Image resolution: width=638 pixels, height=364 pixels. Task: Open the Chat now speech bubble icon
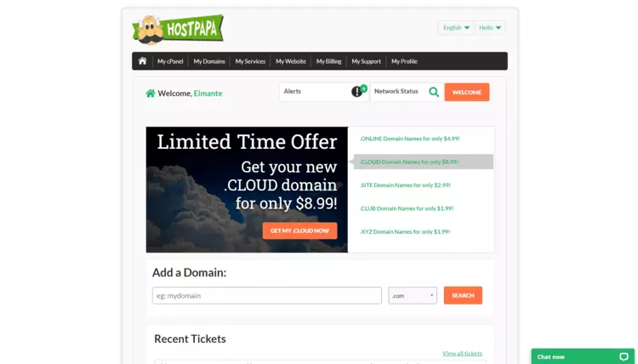click(624, 356)
